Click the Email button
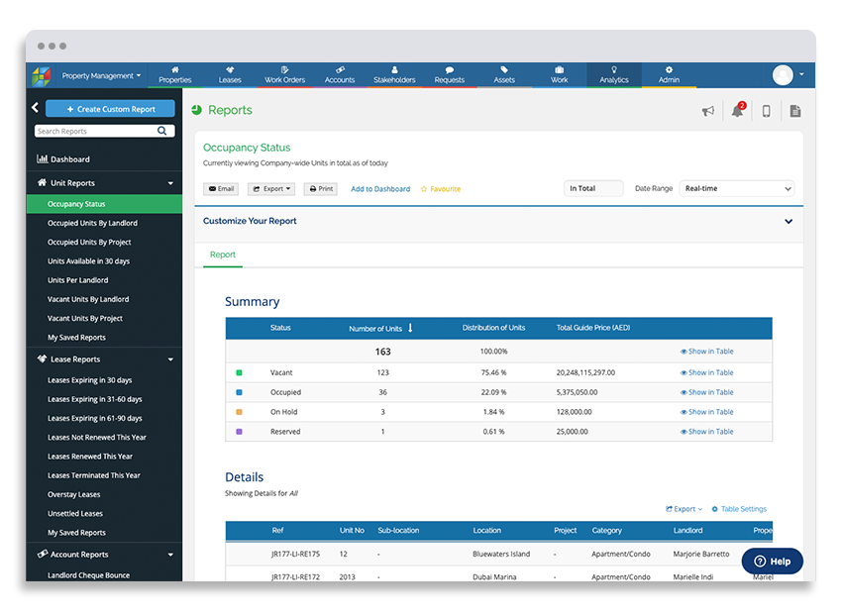Image resolution: width=842 pixels, height=616 pixels. tap(221, 189)
